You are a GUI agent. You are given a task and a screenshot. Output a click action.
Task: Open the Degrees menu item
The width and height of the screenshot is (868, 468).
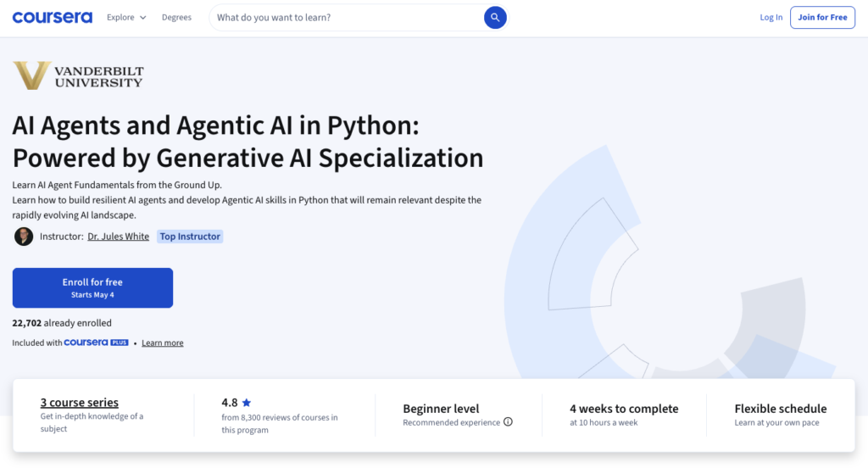click(176, 17)
